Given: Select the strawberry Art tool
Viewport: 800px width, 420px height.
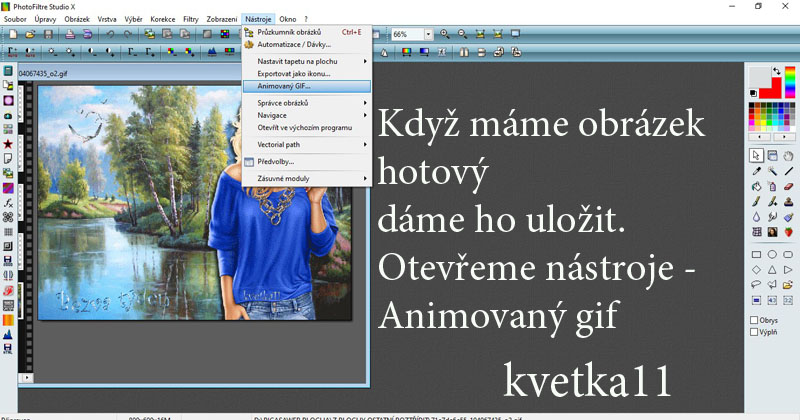Looking at the screenshot, I should point(788,232).
